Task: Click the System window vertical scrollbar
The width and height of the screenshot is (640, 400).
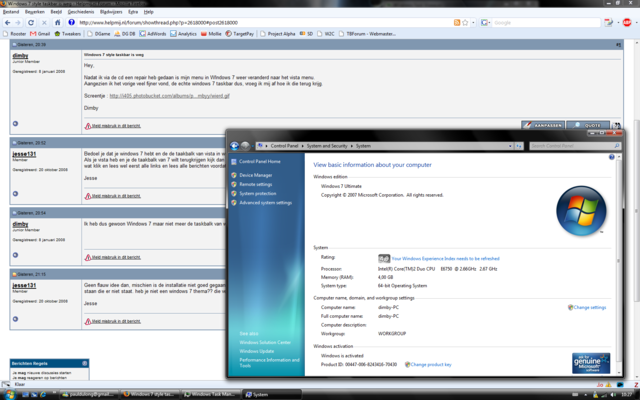Action: point(618,261)
